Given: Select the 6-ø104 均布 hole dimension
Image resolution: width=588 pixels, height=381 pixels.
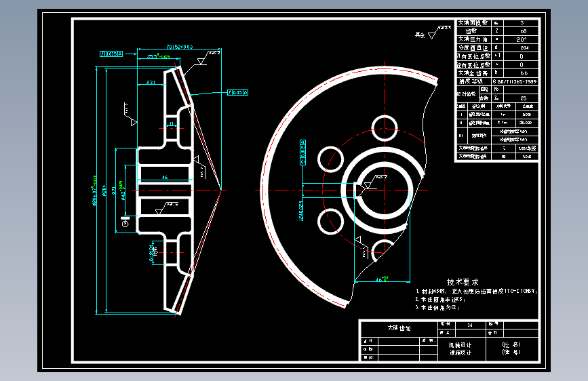Looking at the screenshot, I should coord(153,253).
